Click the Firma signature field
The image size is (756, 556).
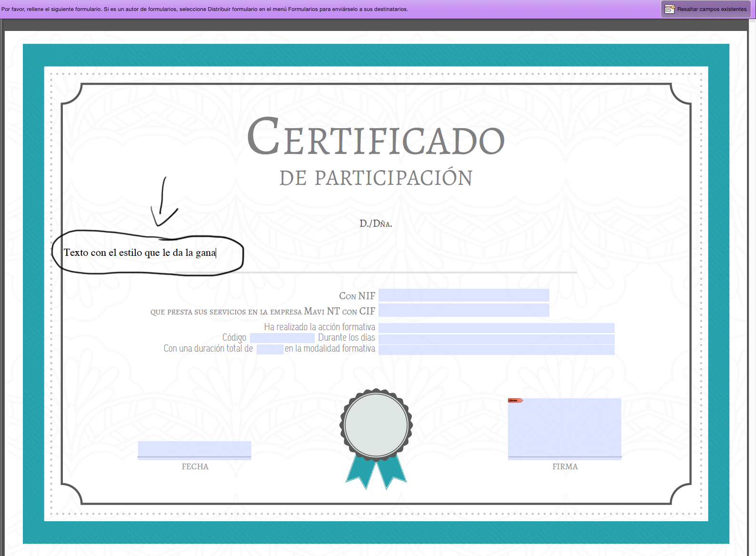point(565,429)
